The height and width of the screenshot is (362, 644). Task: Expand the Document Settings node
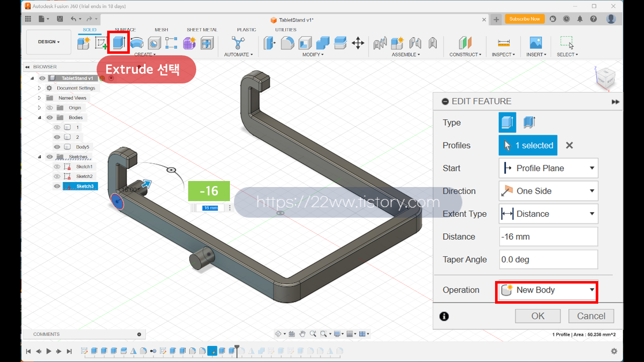(39, 88)
